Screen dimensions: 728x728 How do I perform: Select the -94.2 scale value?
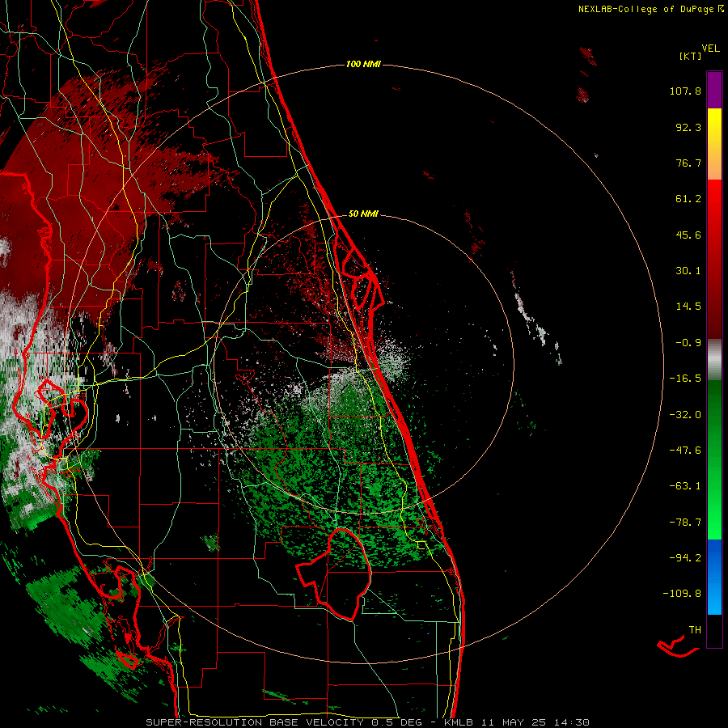(685, 557)
